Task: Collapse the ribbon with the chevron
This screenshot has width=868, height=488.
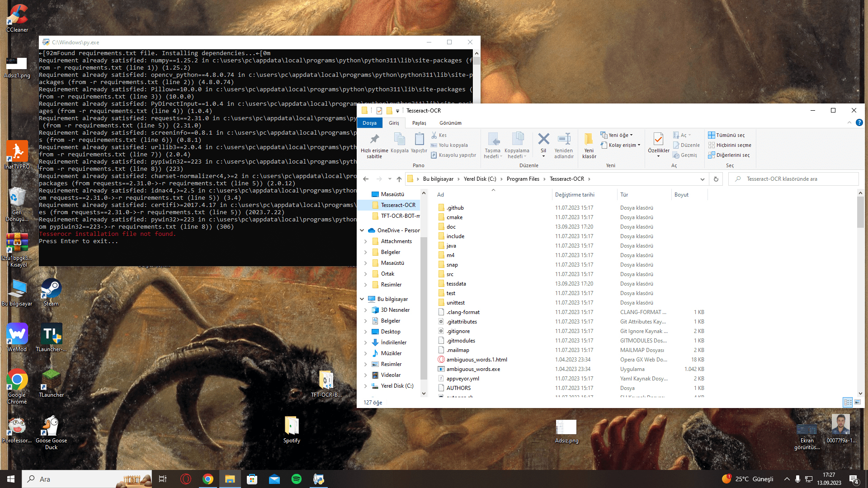Action: 849,122
